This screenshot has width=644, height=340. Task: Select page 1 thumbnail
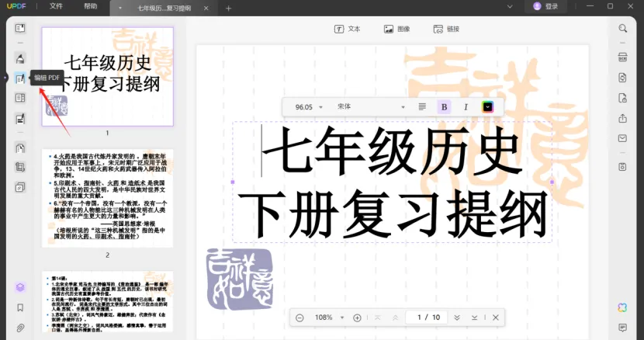coord(108,77)
